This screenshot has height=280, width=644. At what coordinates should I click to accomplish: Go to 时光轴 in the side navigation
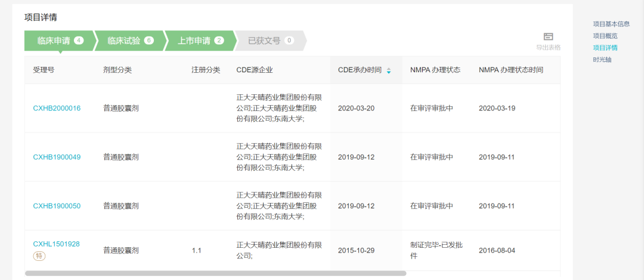[602, 60]
